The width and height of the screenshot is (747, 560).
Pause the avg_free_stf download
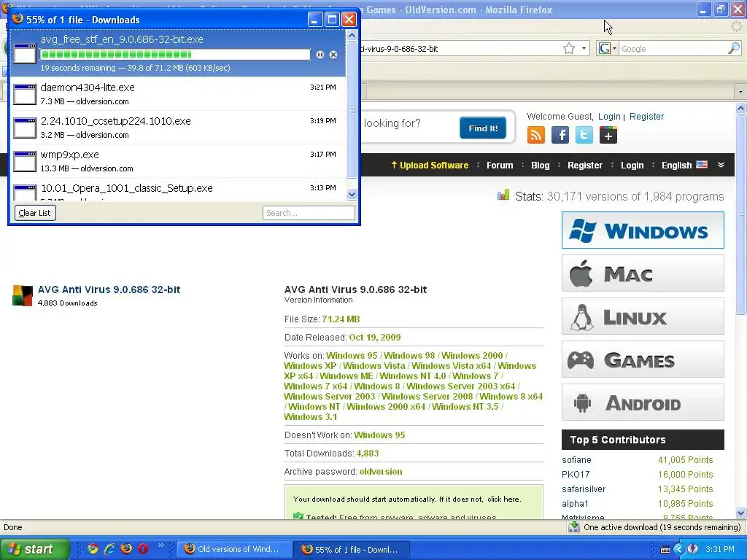[320, 55]
